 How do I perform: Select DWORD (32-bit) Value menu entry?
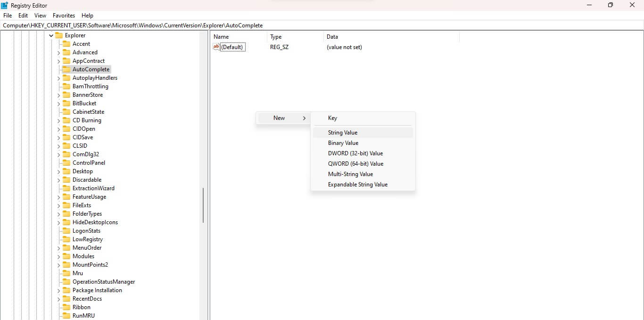click(355, 153)
